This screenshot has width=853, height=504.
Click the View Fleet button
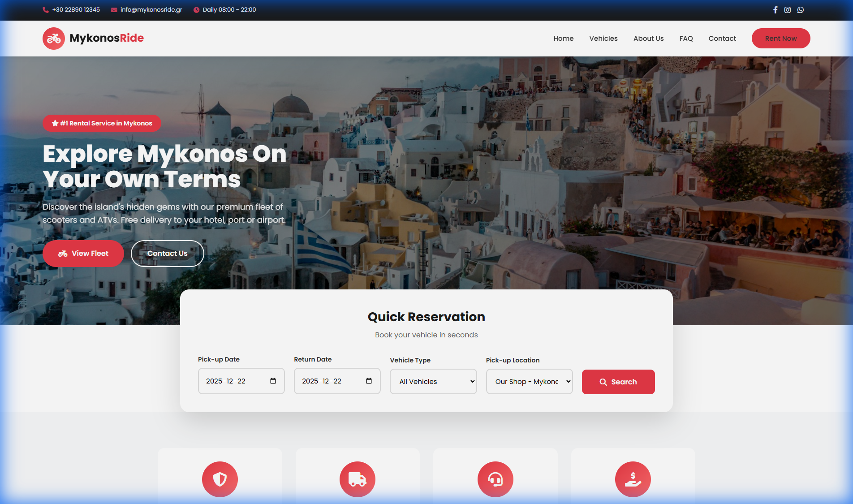click(x=83, y=254)
